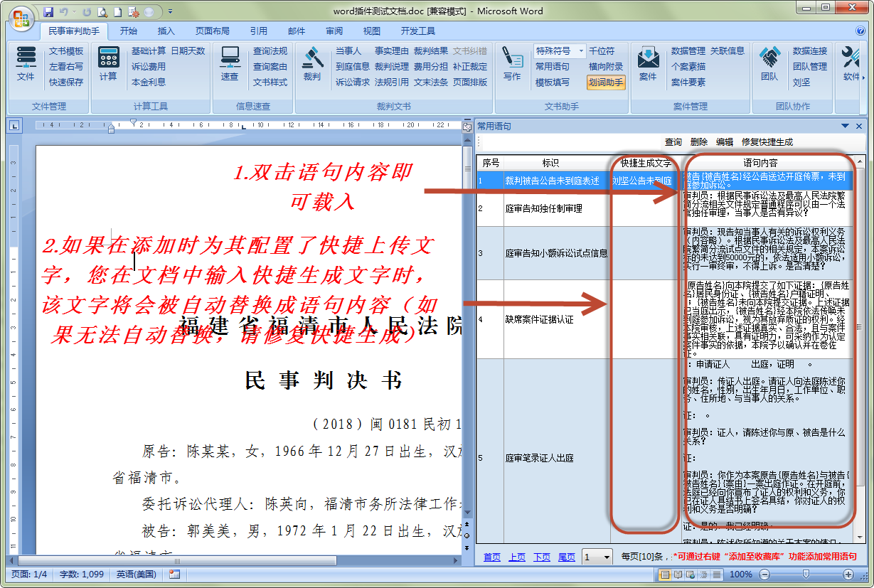
Task: Open the 开始 ribbon tab
Action: point(129,31)
